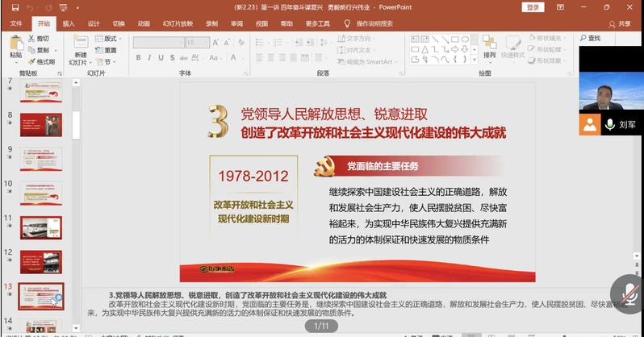Switch to the Insert (插入) ribbon tab
The image size is (644, 337).
69,23
